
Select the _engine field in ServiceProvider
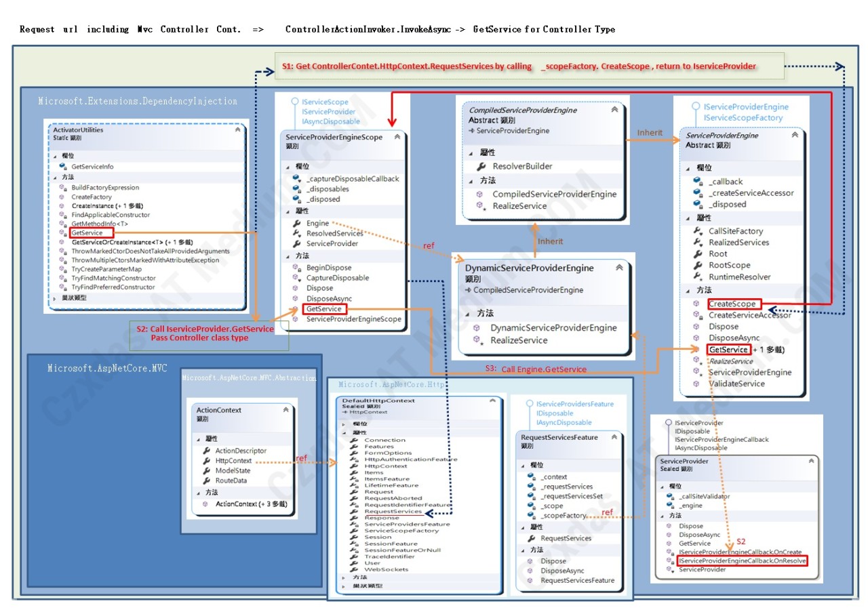[691, 506]
